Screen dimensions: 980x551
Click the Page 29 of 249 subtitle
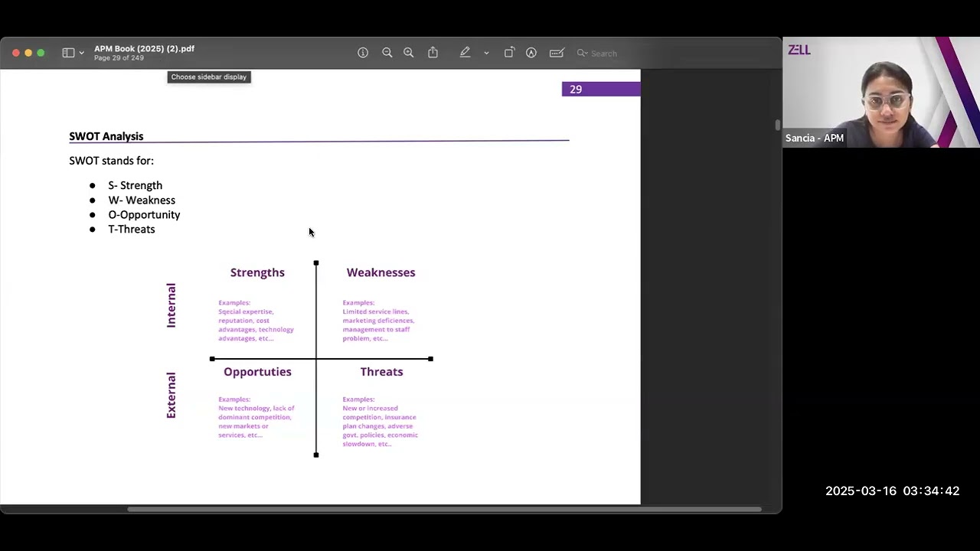pyautogui.click(x=119, y=58)
